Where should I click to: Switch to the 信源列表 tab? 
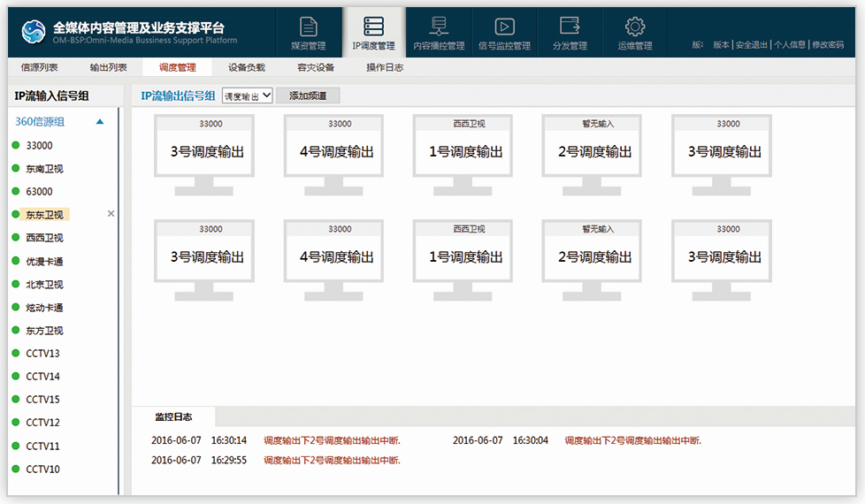[40, 67]
